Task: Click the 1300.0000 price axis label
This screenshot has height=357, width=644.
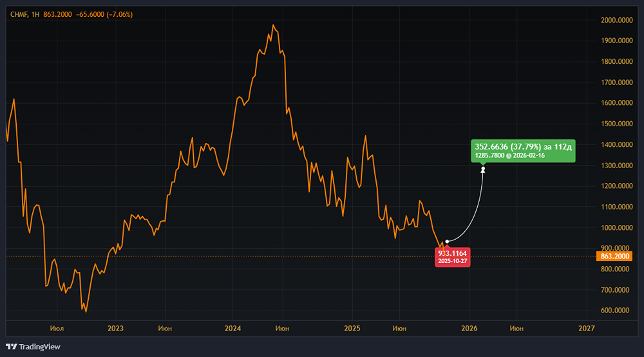Action: coord(616,166)
